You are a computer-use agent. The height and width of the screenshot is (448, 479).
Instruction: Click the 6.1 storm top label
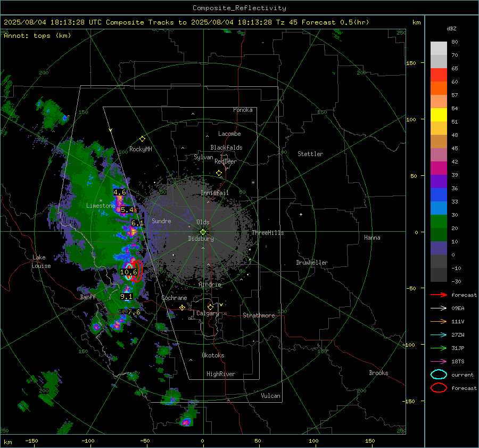(137, 223)
